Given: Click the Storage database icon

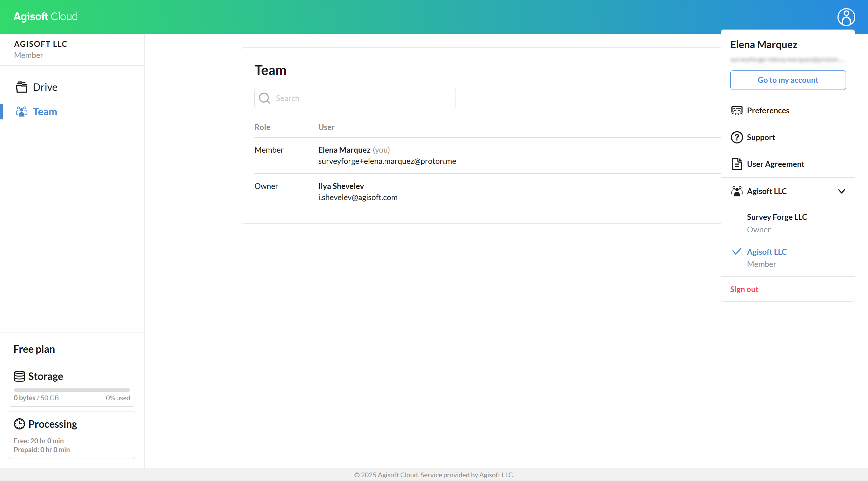Looking at the screenshot, I should (x=19, y=376).
